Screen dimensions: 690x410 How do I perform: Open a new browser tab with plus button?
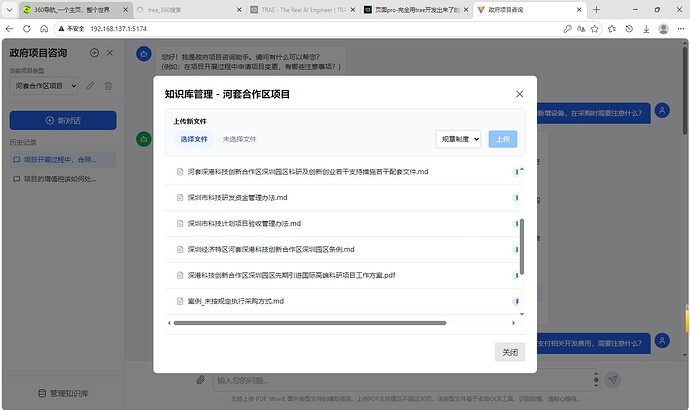596,10
